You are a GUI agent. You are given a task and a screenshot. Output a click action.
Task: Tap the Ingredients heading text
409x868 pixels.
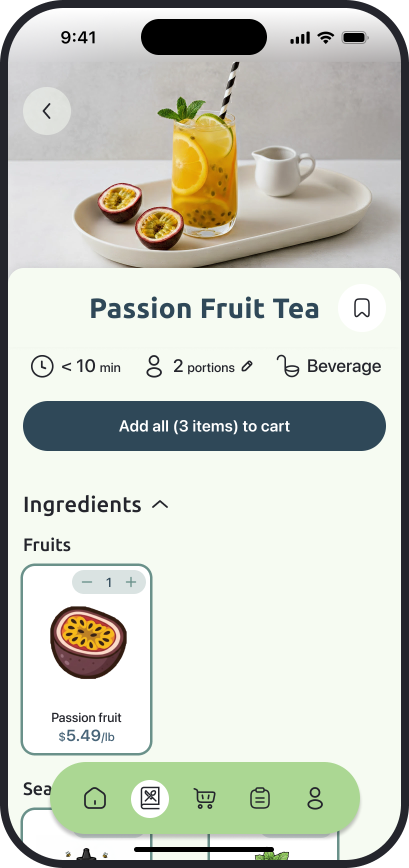pos(82,505)
